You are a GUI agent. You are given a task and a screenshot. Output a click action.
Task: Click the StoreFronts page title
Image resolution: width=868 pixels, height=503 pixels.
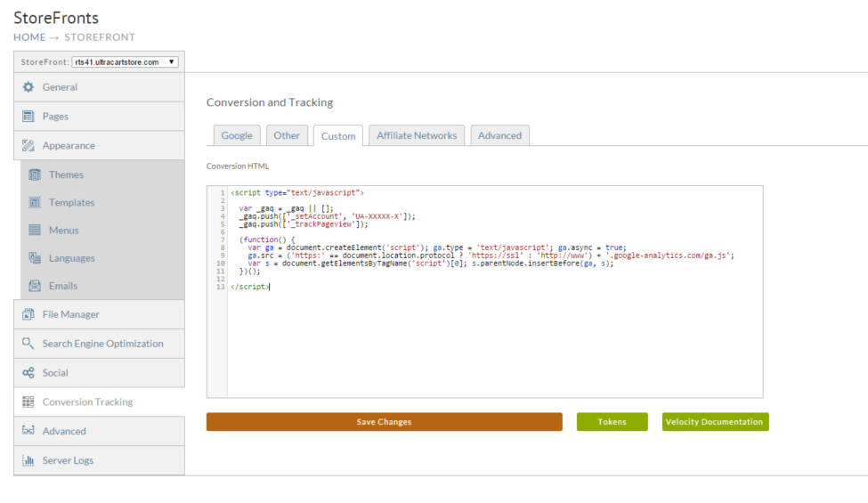click(56, 18)
